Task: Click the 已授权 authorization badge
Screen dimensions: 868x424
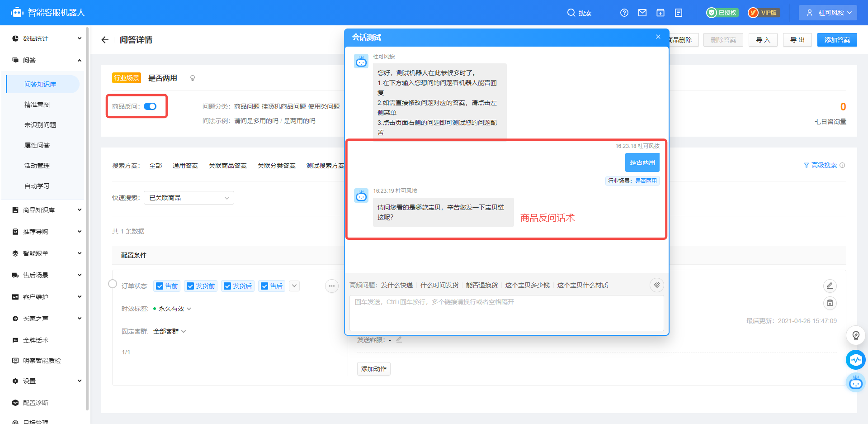Action: coord(722,13)
